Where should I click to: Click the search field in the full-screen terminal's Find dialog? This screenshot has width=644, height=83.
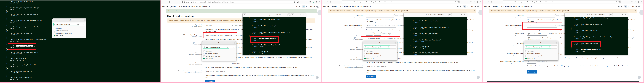[x=66, y=24]
